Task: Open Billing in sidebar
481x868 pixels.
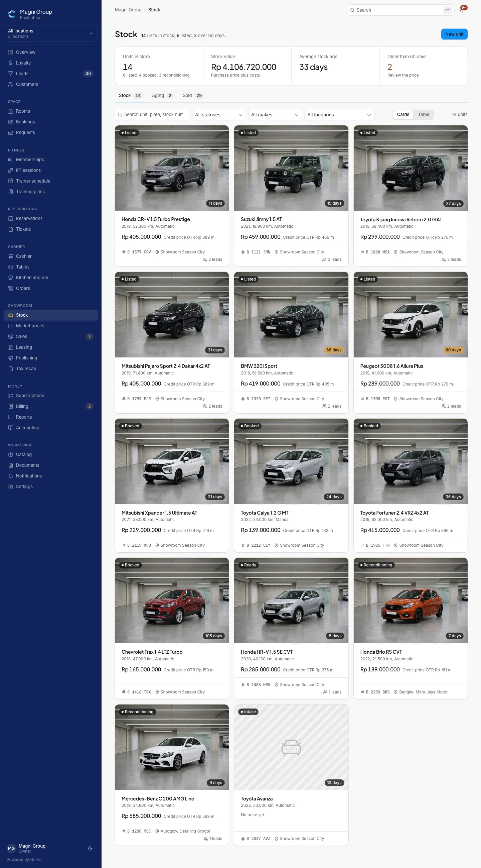Action: pyautogui.click(x=50, y=406)
